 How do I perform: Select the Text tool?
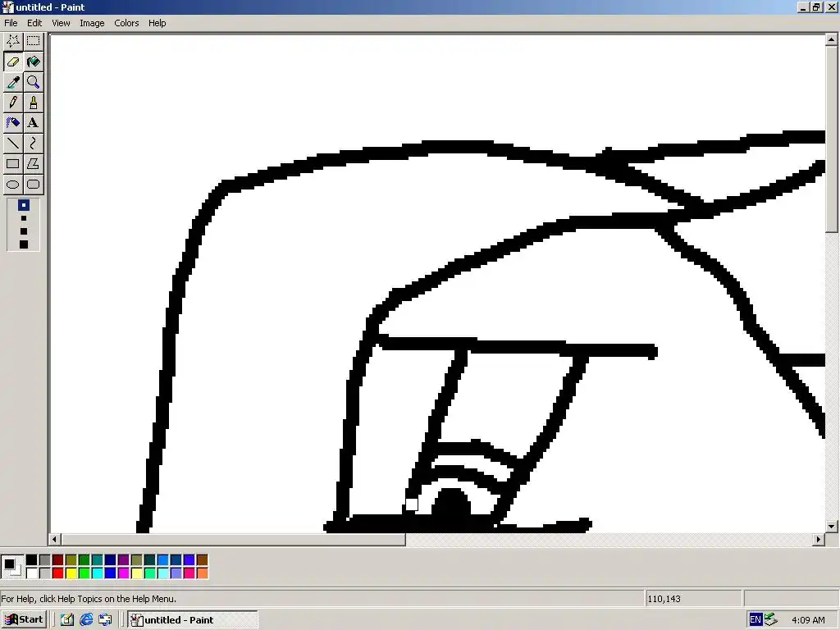tap(33, 123)
